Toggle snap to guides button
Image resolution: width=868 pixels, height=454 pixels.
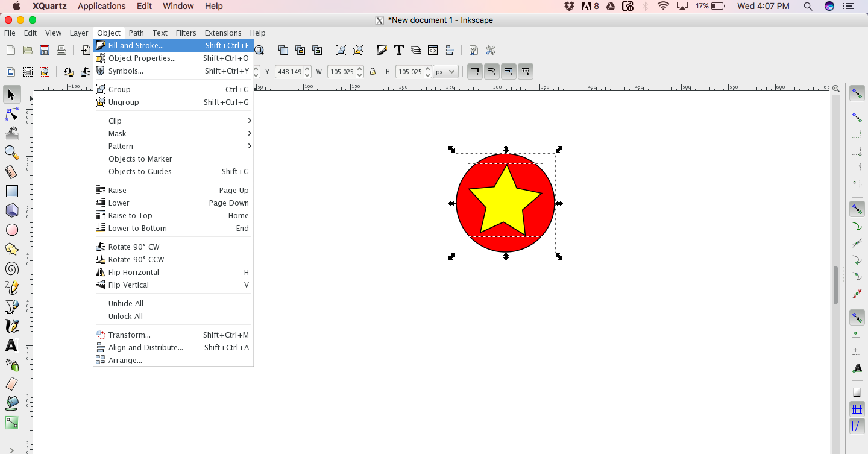(857, 426)
